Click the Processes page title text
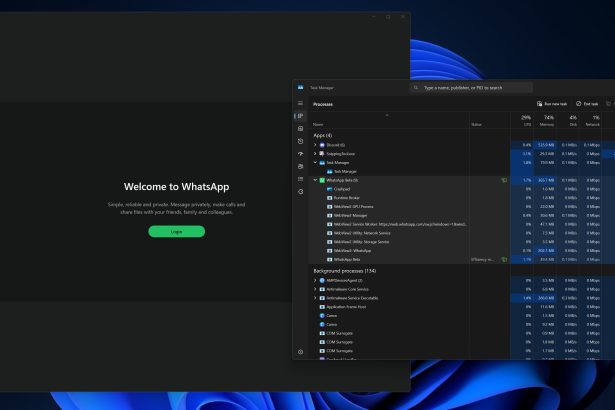Image resolution: width=615 pixels, height=410 pixels. click(x=323, y=104)
